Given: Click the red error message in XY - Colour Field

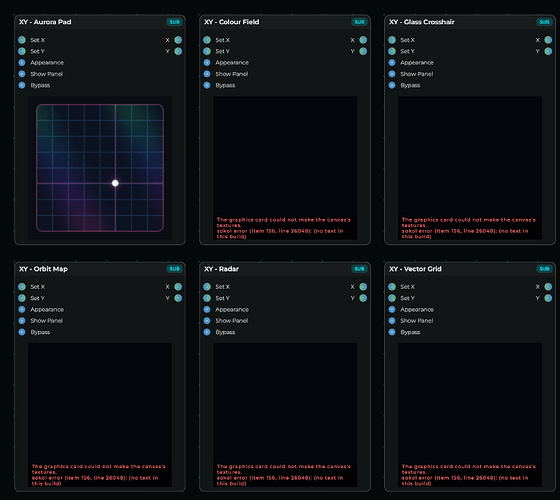Looking at the screenshot, I should click(284, 228).
